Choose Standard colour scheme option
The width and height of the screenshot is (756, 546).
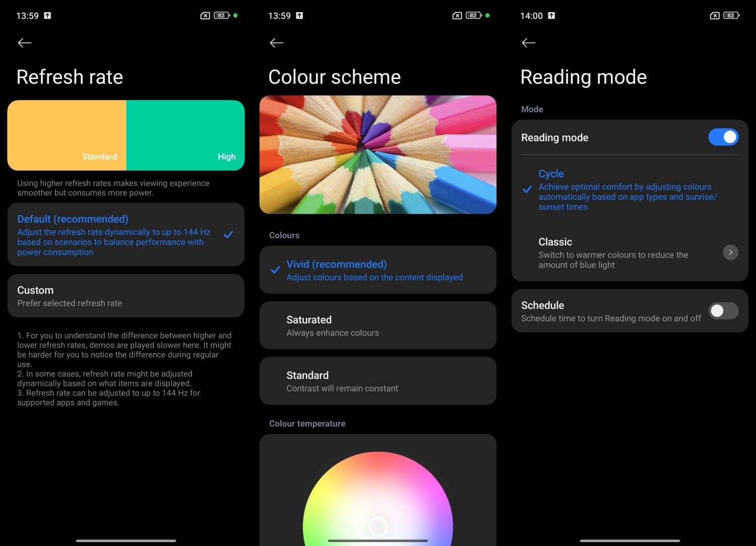[377, 381]
